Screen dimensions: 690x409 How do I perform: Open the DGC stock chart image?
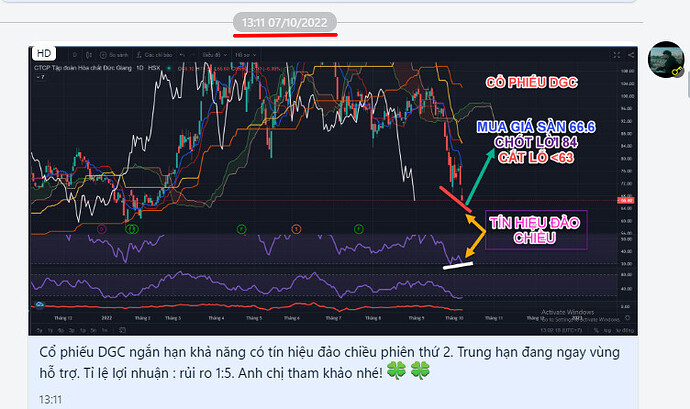pyautogui.click(x=333, y=191)
